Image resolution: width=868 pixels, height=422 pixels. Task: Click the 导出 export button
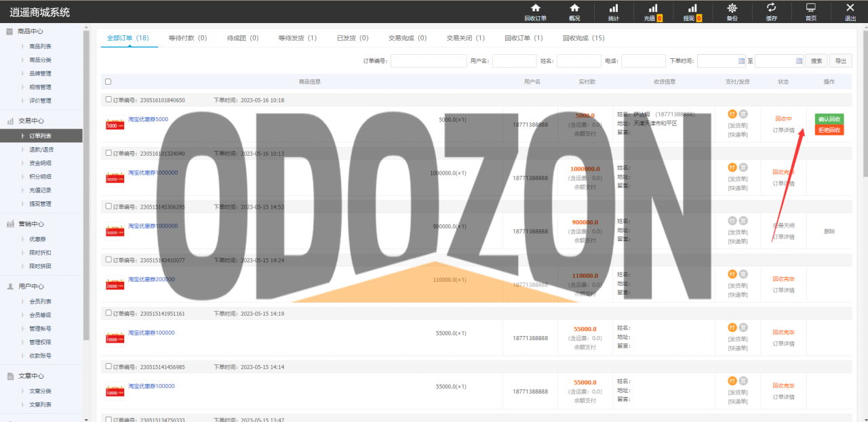841,61
